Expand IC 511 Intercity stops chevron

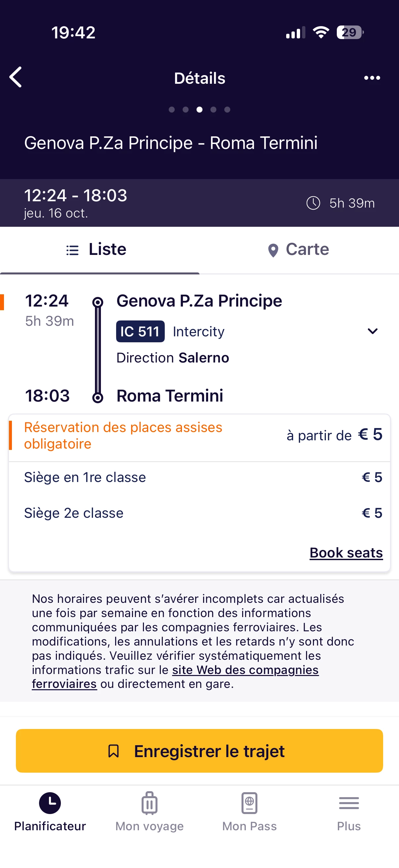pyautogui.click(x=373, y=331)
